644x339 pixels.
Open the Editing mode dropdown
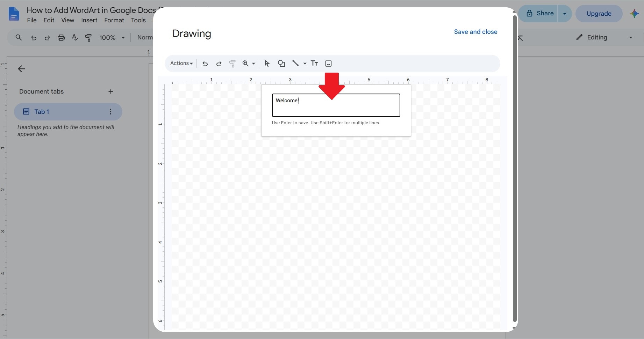604,37
